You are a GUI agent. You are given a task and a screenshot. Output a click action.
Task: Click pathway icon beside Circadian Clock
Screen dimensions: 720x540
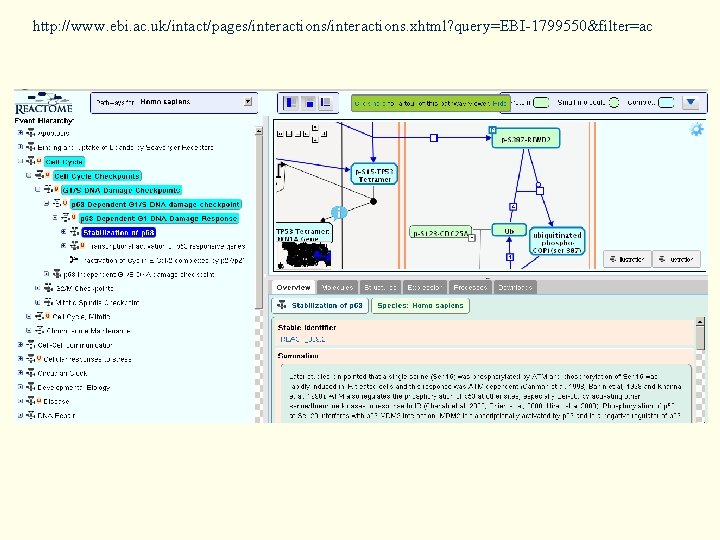(30, 373)
